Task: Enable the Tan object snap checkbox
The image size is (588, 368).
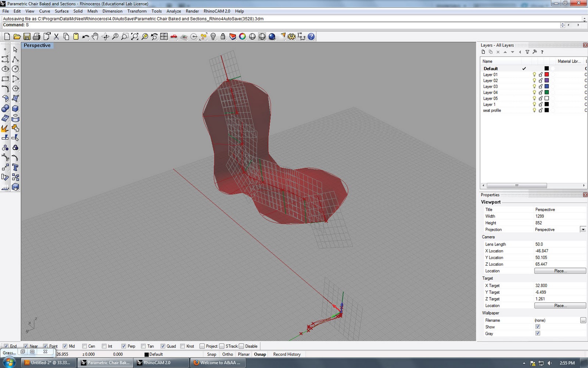Action: (x=143, y=346)
